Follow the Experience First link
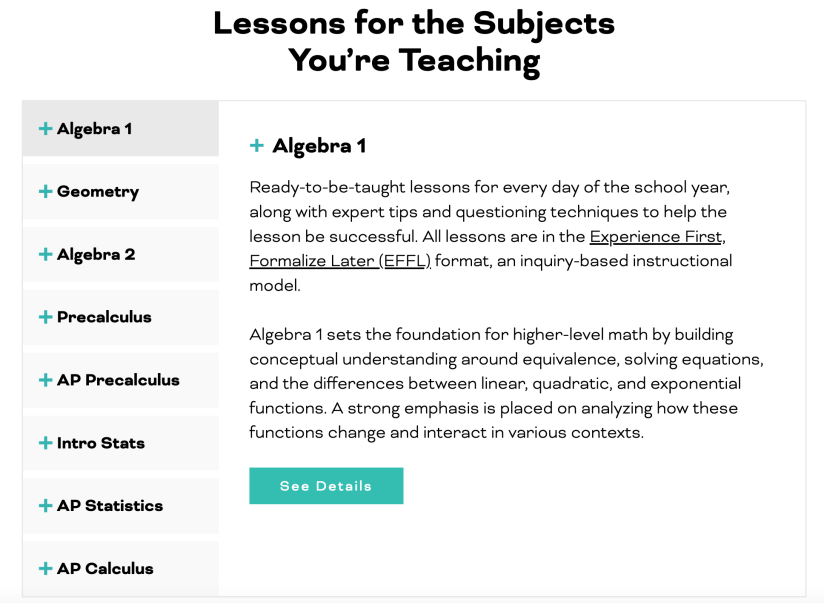This screenshot has width=824, height=603. pos(655,237)
